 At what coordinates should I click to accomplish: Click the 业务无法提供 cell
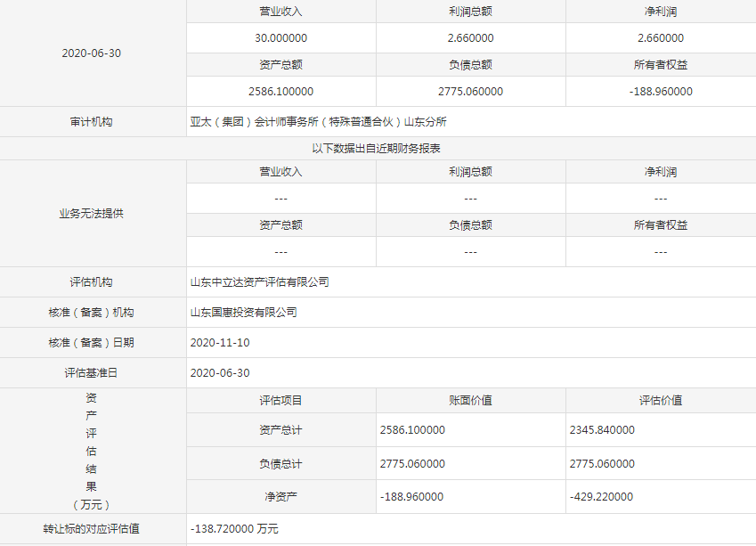[92, 214]
